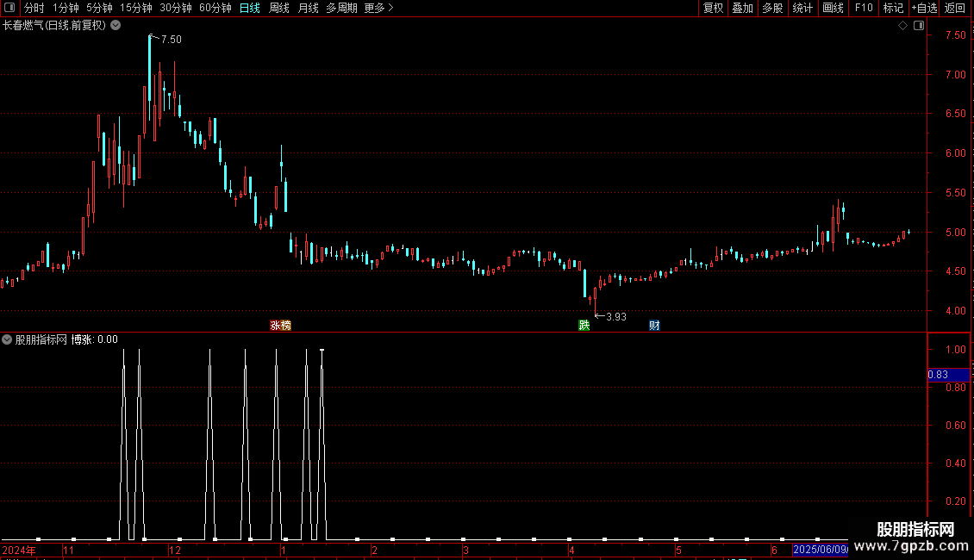Click the 2024年 label on time axis
The width and height of the screenshot is (974, 560).
[x=19, y=550]
